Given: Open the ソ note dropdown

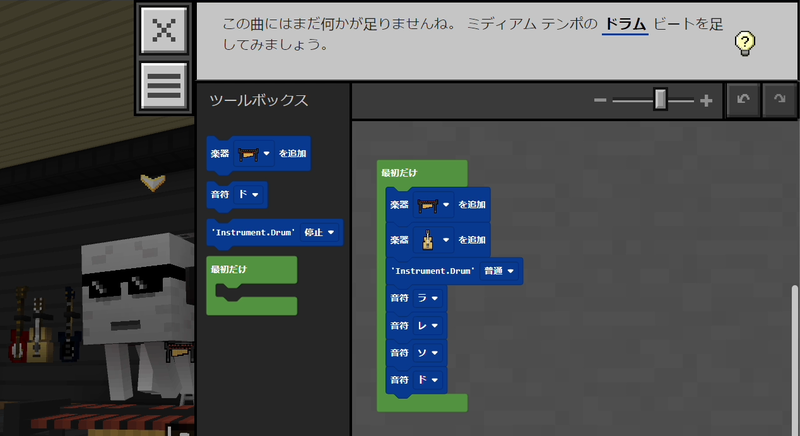Looking at the screenshot, I should 428,352.
